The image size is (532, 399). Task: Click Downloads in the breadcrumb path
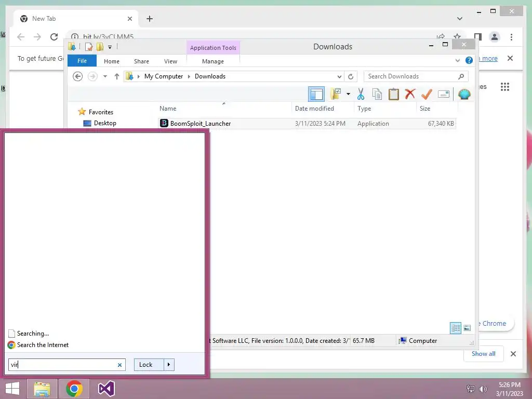pos(210,76)
